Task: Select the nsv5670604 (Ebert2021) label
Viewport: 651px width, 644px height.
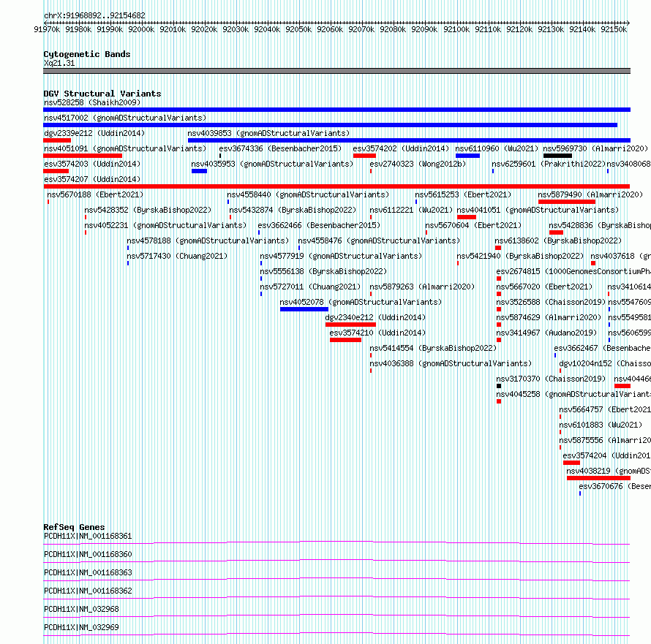Action: [x=473, y=225]
